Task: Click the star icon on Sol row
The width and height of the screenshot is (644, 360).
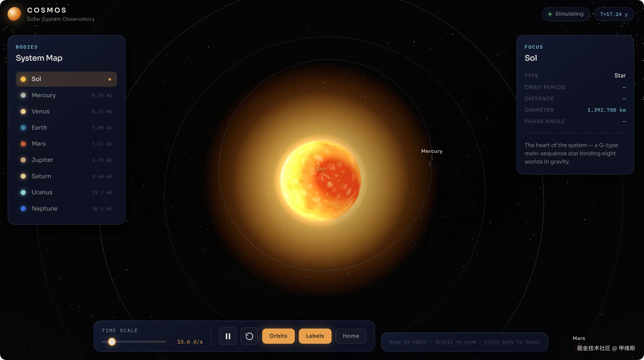Action: click(x=110, y=79)
